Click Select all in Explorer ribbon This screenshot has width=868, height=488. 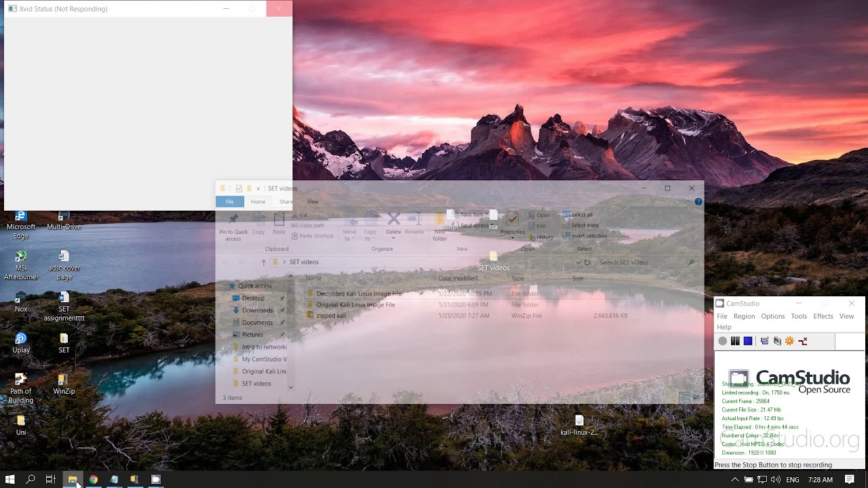point(576,215)
